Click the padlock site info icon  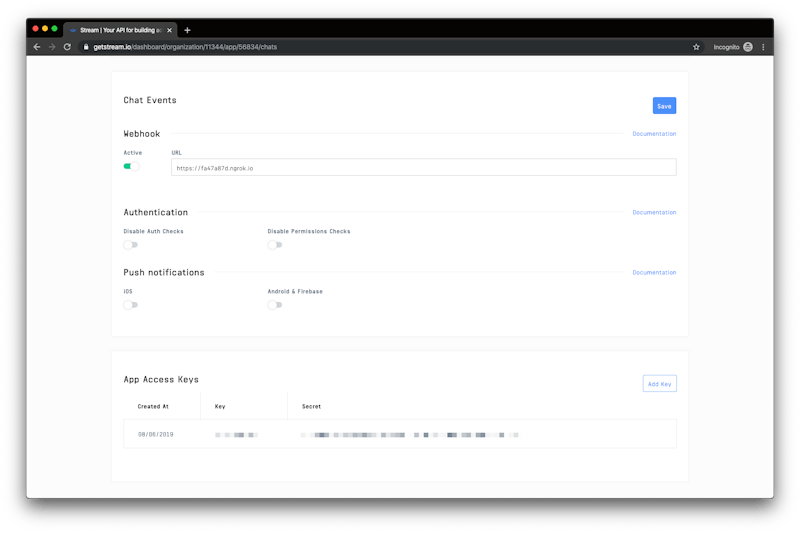86,47
